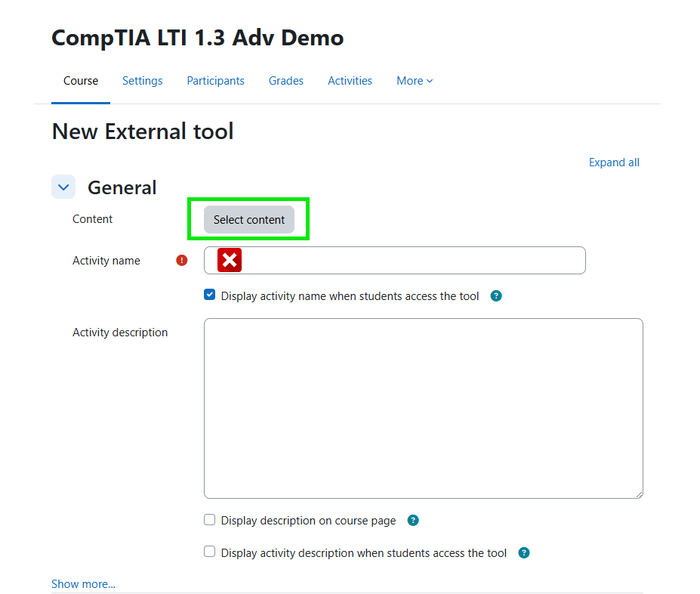Open help for Display description on course page
The width and height of the screenshot is (700, 594).
coord(413,521)
